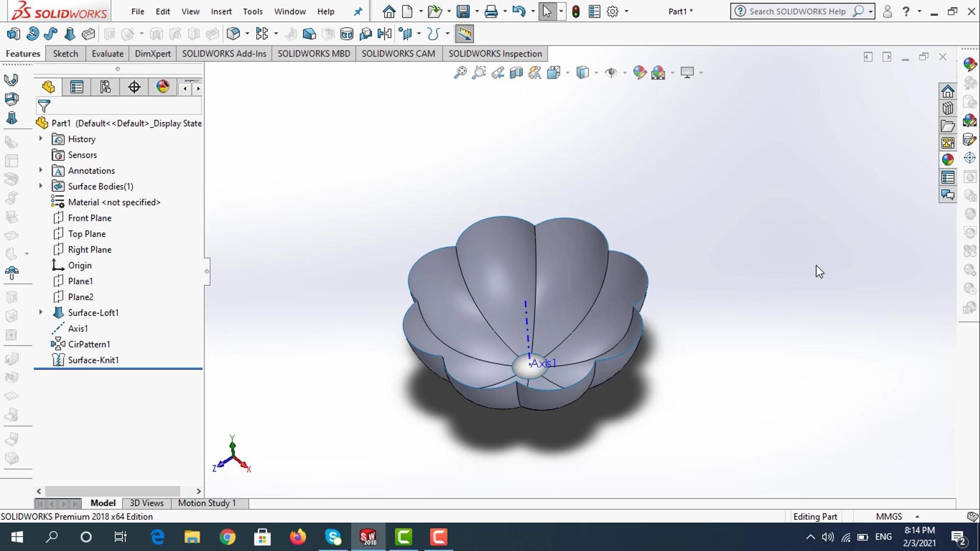Expand the Surface-Loft1 feature node

coord(41,312)
